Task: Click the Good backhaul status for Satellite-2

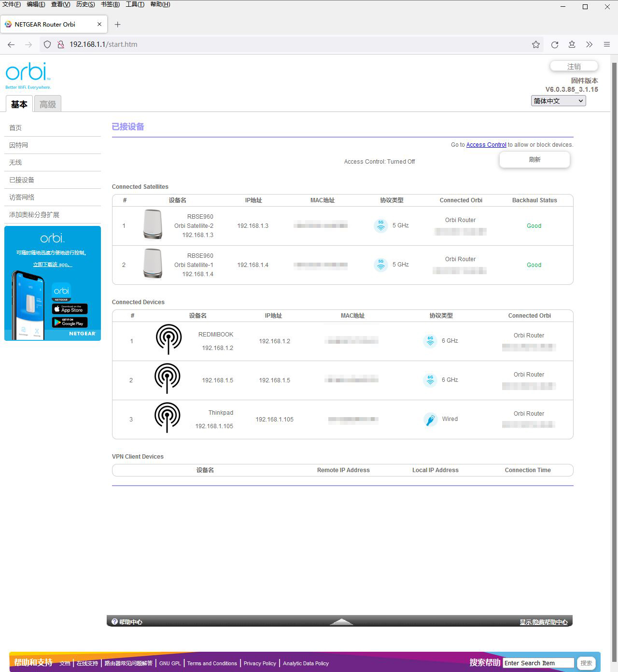Action: click(x=534, y=226)
